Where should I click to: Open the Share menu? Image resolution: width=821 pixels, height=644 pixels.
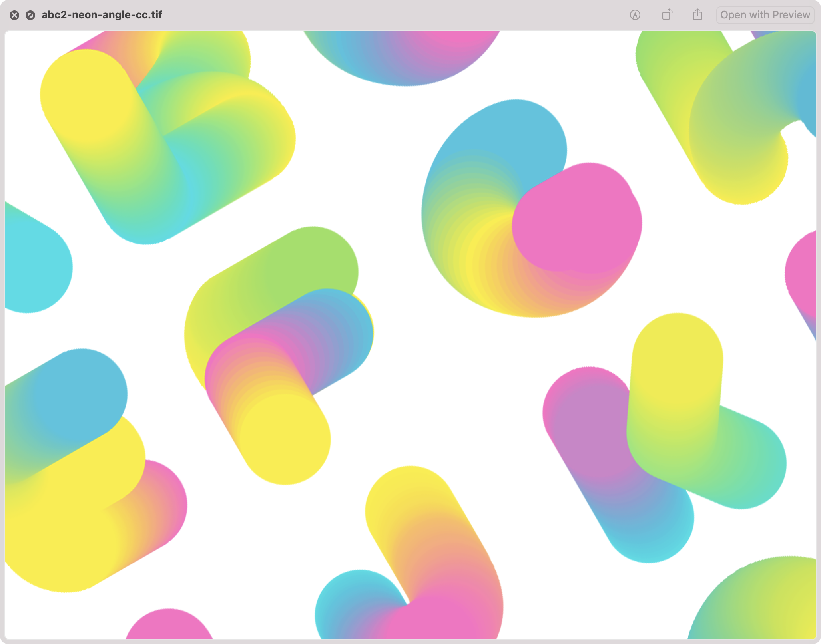[x=697, y=15]
